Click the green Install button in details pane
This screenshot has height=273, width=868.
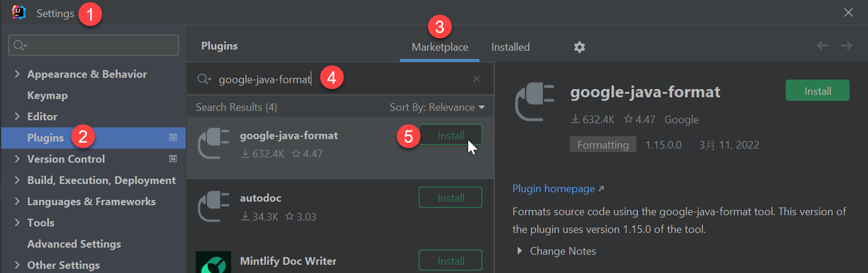[817, 91]
